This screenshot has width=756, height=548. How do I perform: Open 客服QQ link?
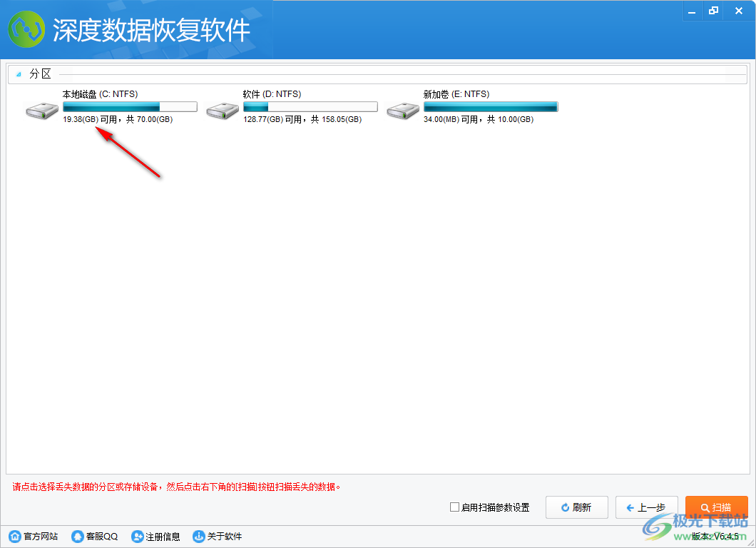(102, 536)
